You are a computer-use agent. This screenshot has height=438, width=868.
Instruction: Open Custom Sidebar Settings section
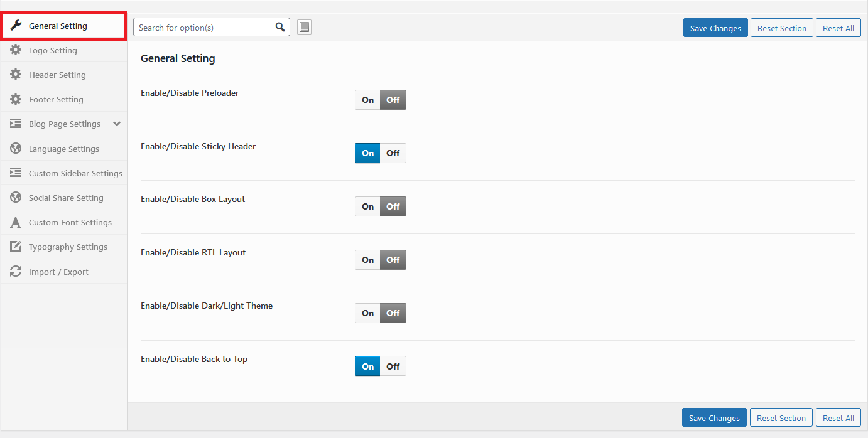tap(75, 173)
